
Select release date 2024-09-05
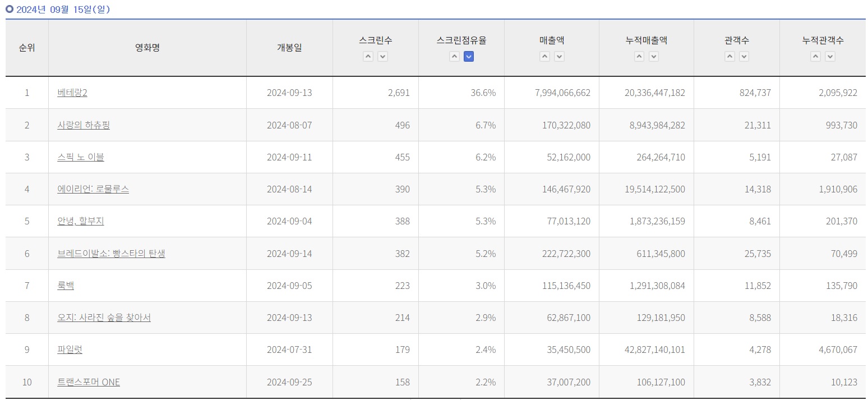point(289,286)
